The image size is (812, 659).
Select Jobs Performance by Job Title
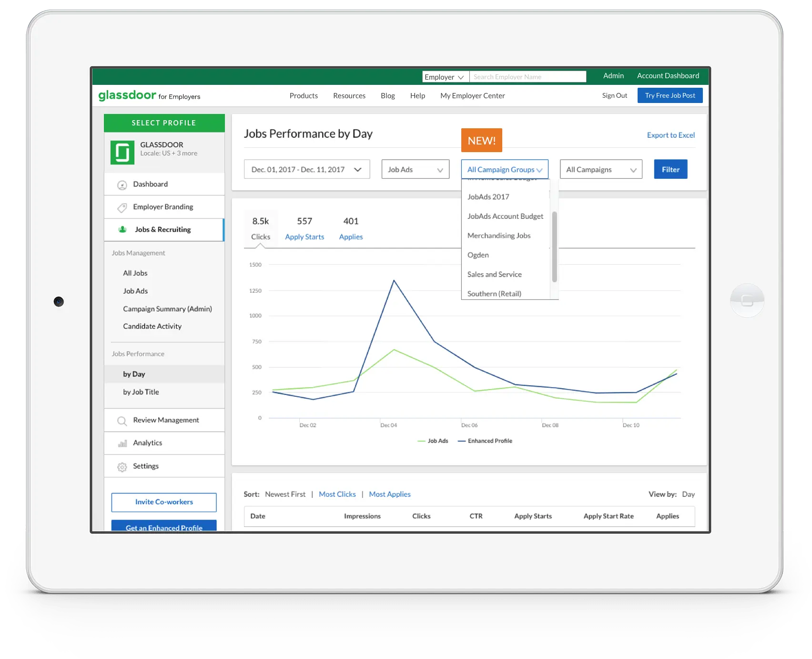tap(141, 391)
